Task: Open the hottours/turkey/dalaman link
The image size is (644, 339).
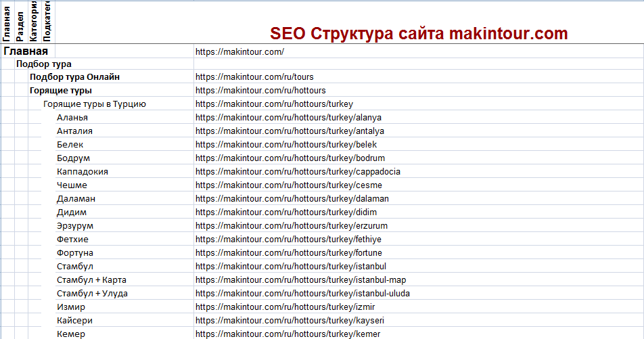Action: [x=292, y=199]
